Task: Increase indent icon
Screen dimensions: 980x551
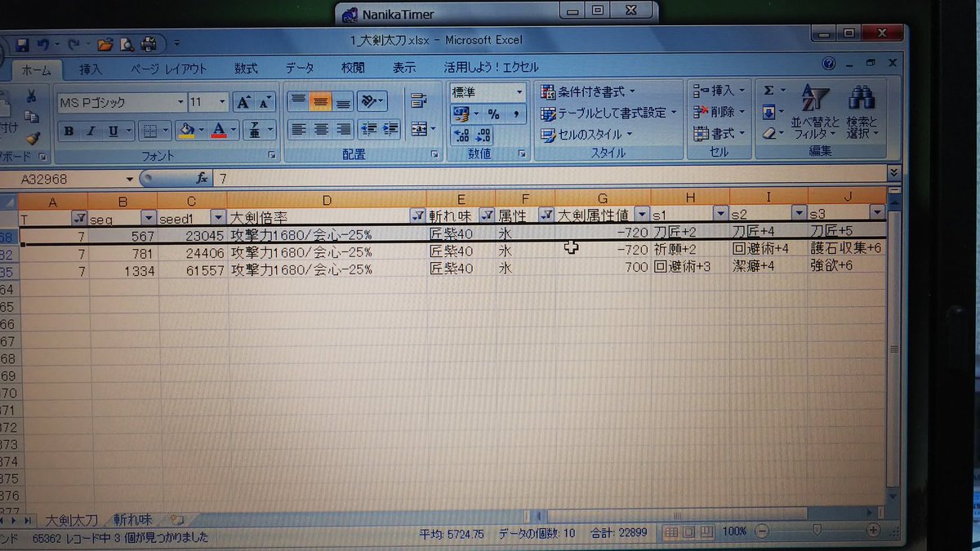Action: click(390, 129)
